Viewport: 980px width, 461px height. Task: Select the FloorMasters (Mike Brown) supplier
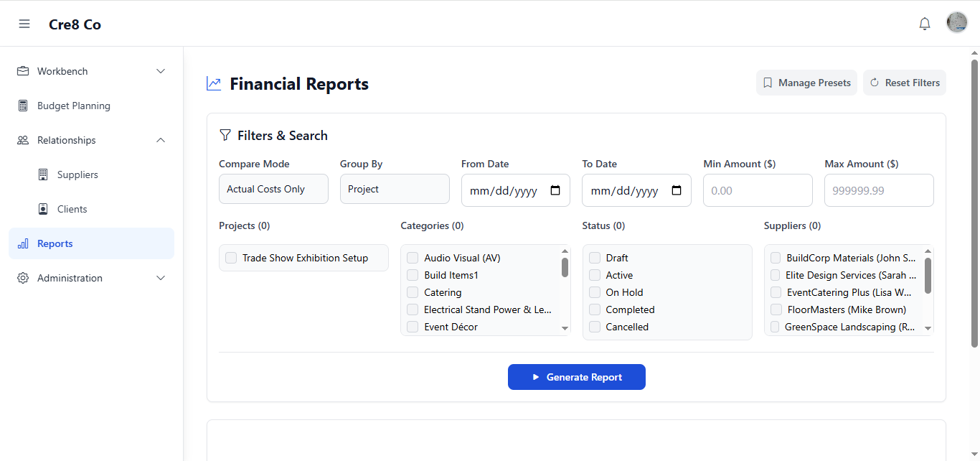pos(776,309)
